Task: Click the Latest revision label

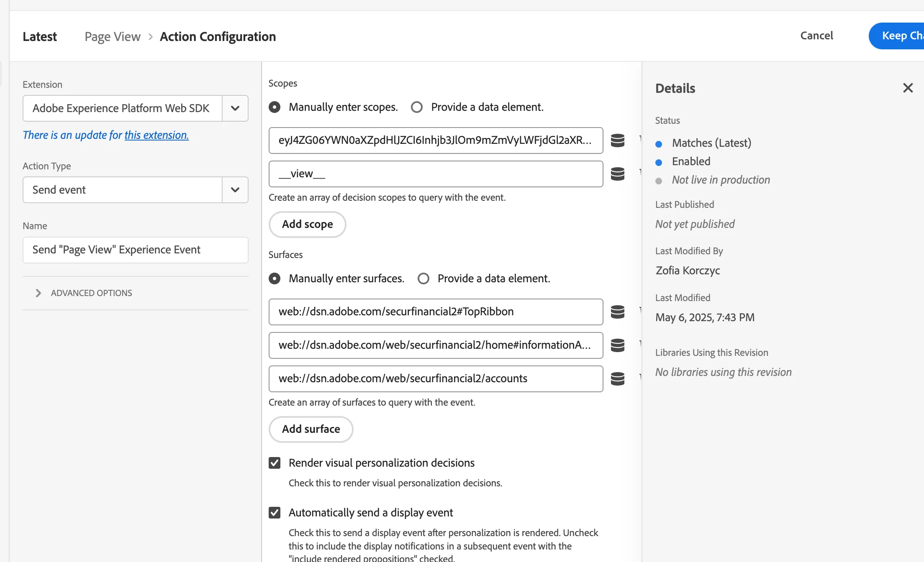Action: pyautogui.click(x=40, y=37)
